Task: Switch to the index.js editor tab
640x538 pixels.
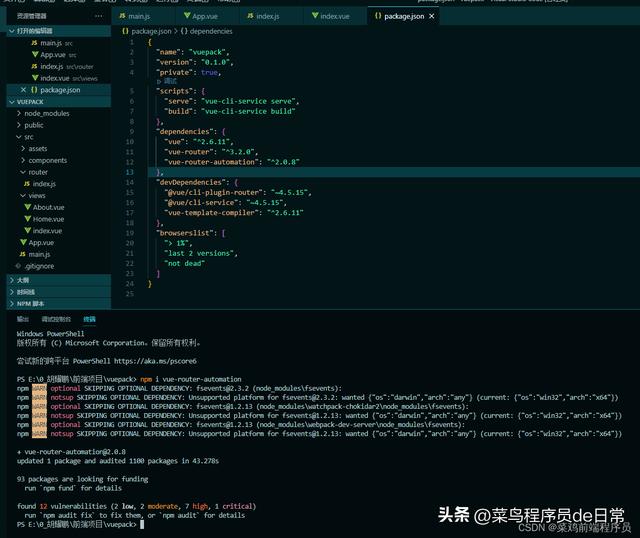Action: 263,16
